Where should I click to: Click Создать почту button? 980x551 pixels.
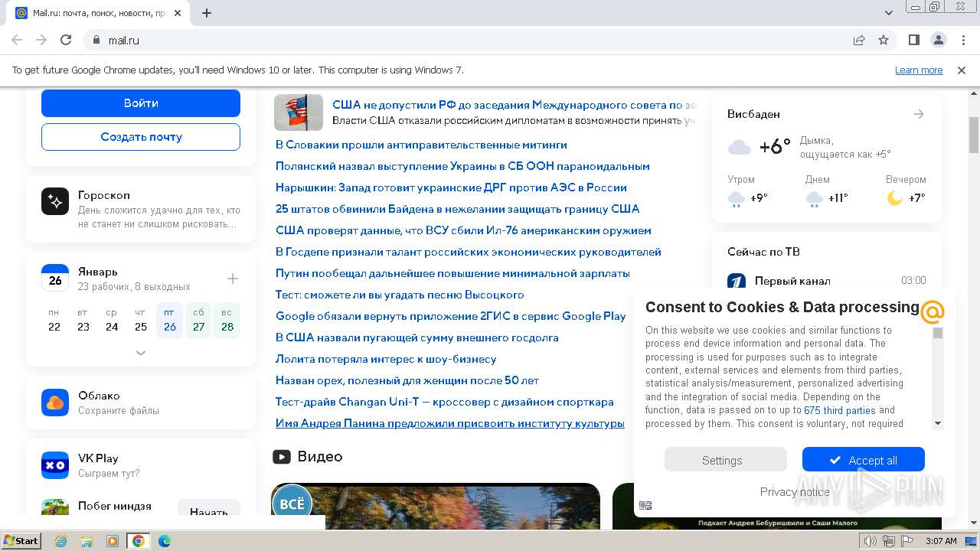click(141, 137)
